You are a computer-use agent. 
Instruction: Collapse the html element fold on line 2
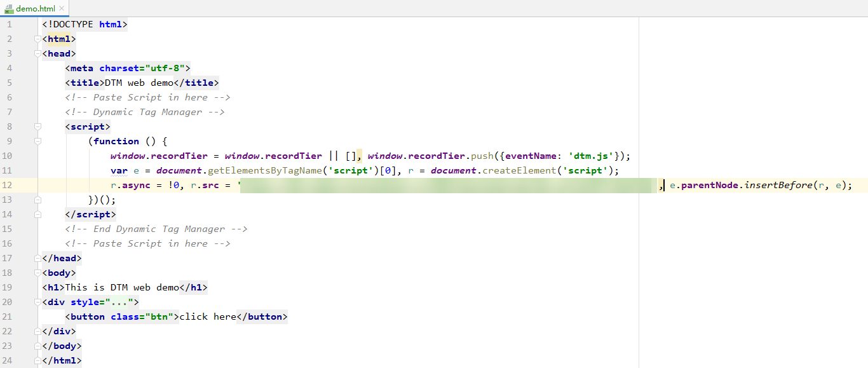37,38
